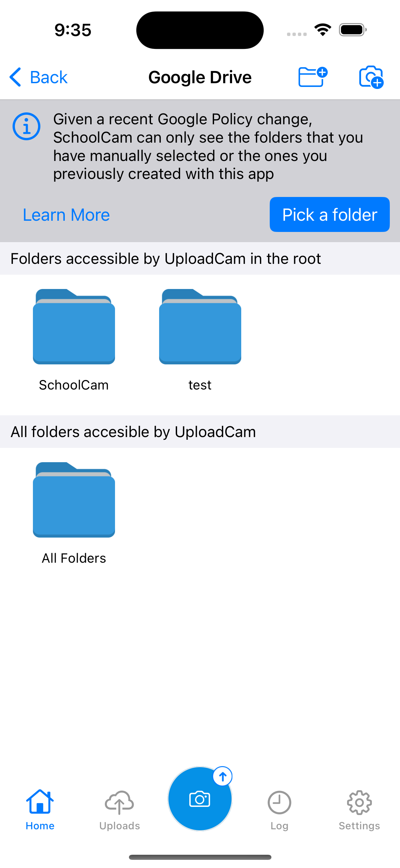Open the Log tab
The height and width of the screenshot is (868, 400).
click(279, 810)
